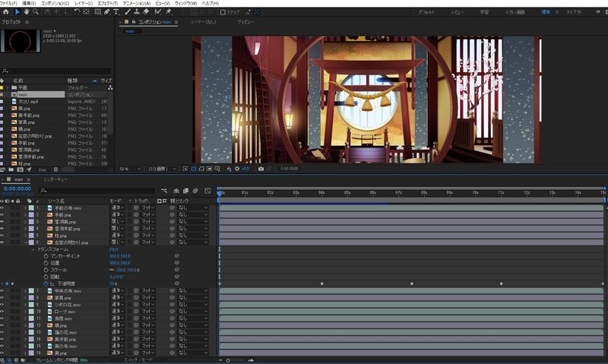Collapse the トランスフォーム property group
608x364 pixels.
coord(33,249)
